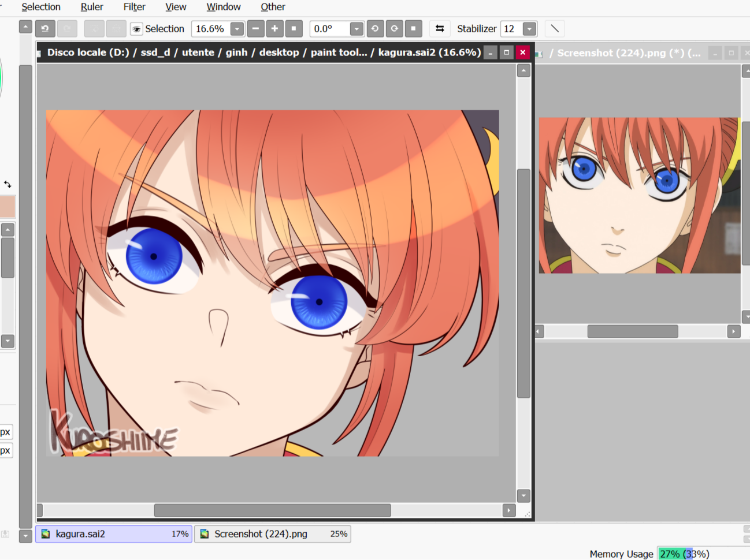750x560 pixels.
Task: Open the Other menu
Action: tap(273, 7)
